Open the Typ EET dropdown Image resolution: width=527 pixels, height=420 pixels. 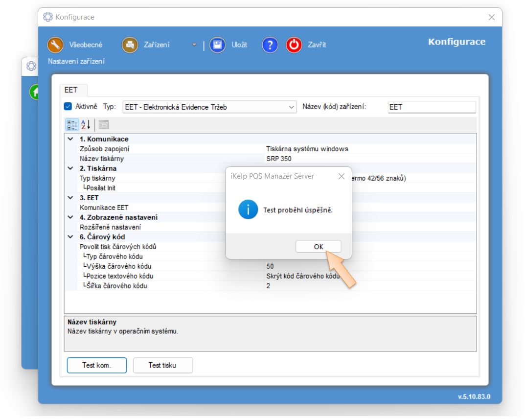click(x=209, y=107)
